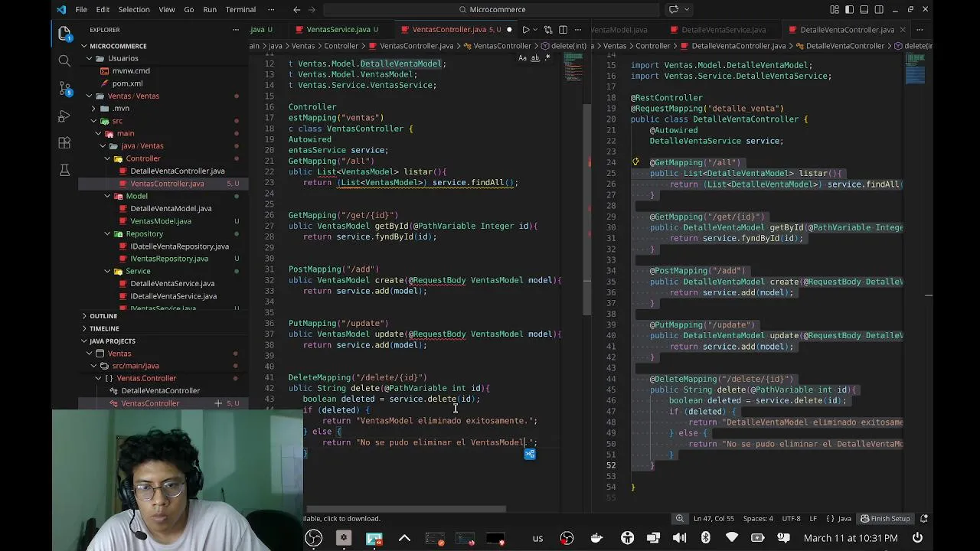
Task: Open mvnw.cmd file
Action: [131, 70]
